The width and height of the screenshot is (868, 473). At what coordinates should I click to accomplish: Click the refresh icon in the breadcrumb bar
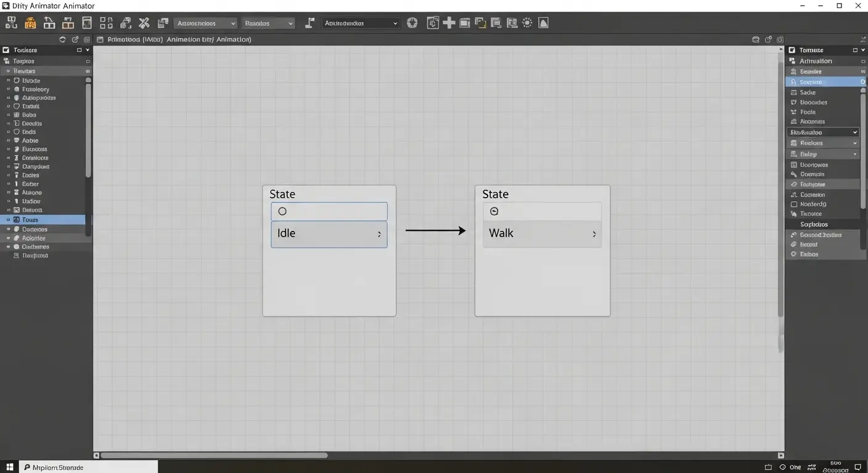coord(62,39)
